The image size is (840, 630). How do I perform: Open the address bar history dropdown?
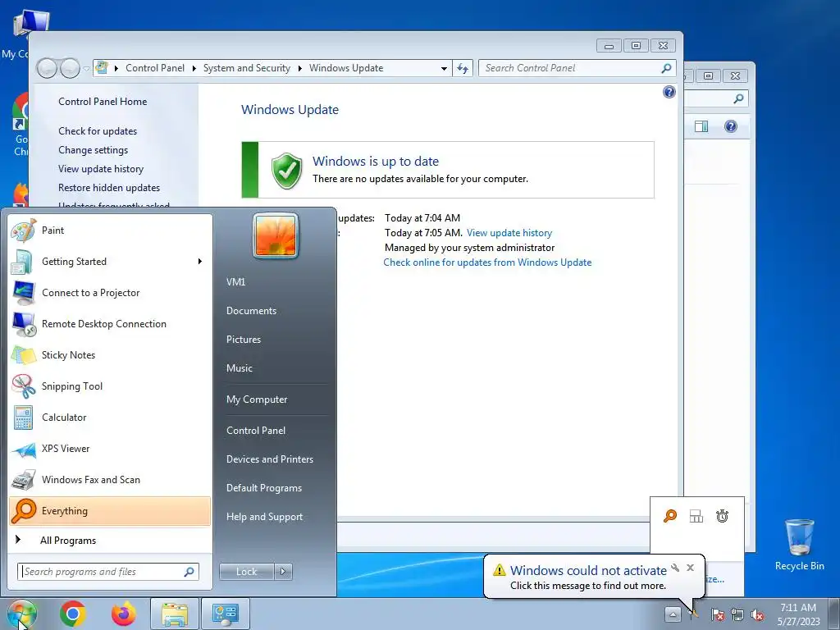pyautogui.click(x=444, y=69)
